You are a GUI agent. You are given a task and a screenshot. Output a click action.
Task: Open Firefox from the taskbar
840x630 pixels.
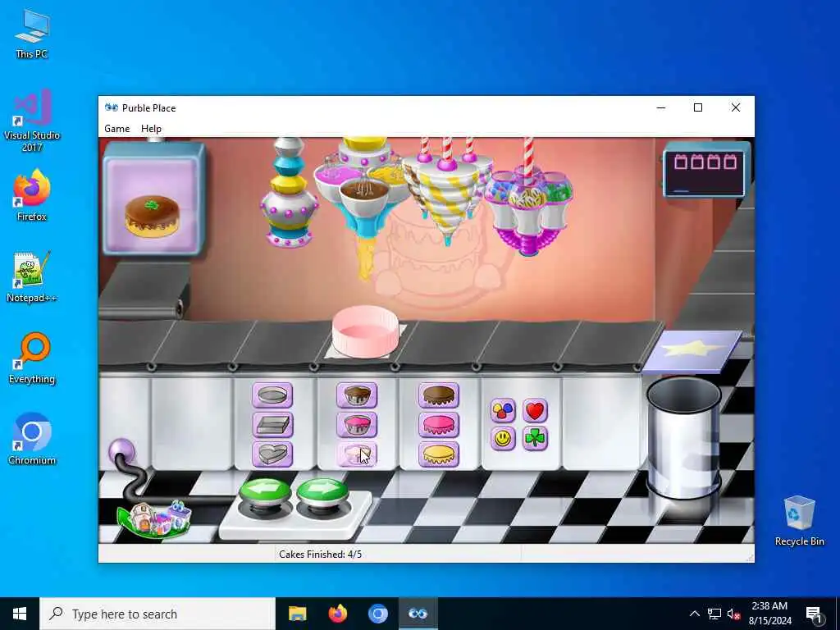tap(337, 614)
